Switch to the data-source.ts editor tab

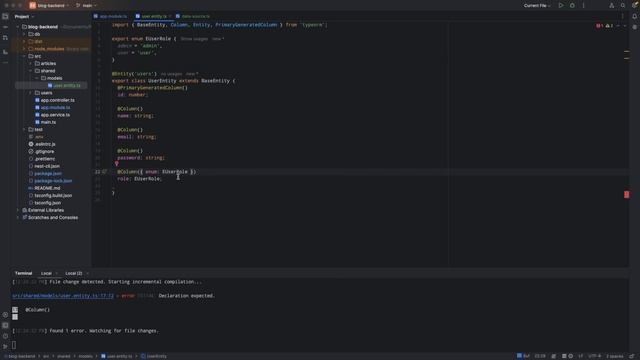coord(193,16)
